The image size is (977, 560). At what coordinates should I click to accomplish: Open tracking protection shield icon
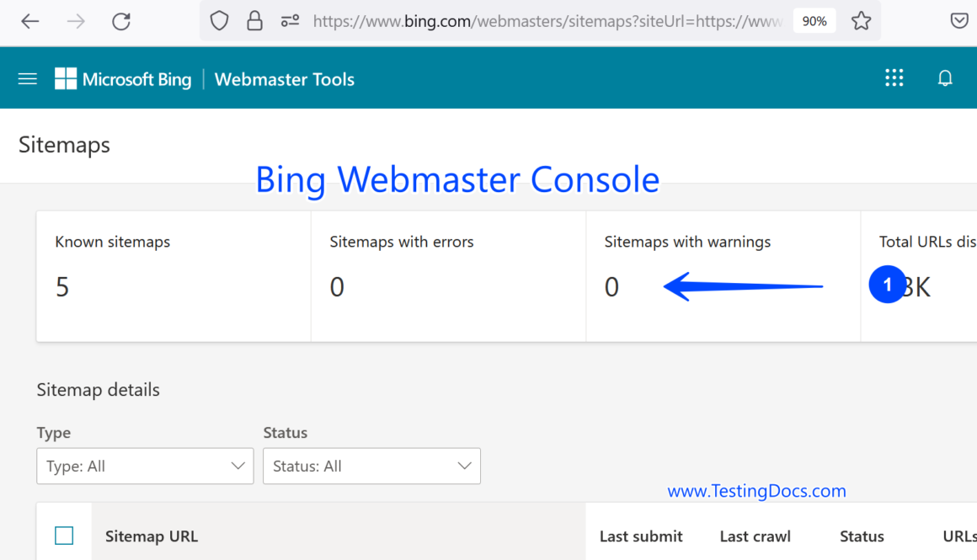click(219, 21)
